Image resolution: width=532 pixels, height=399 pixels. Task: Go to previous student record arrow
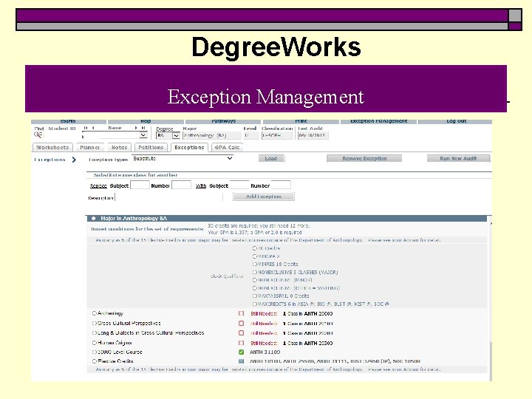(93, 128)
